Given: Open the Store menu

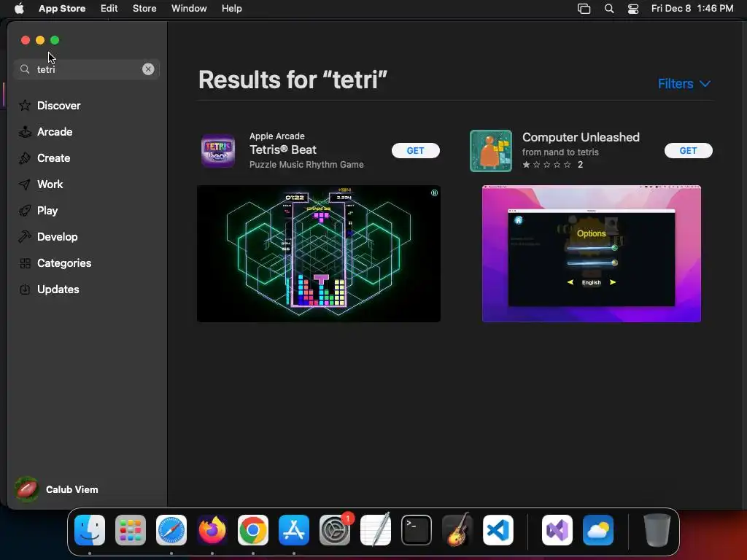Looking at the screenshot, I should click(x=144, y=8).
